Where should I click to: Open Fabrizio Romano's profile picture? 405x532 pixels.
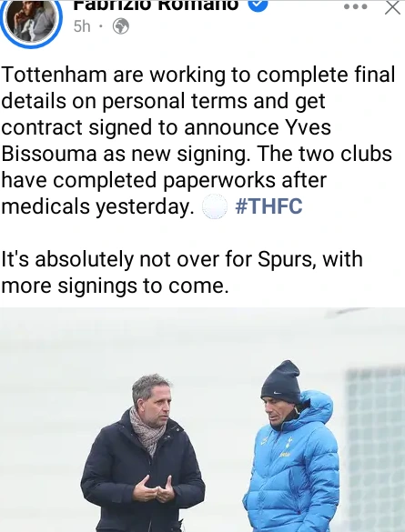[x=31, y=20]
